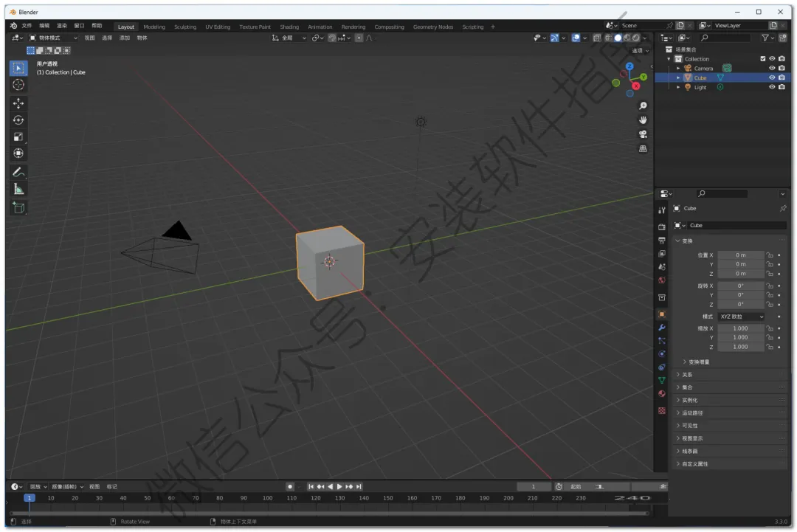Image resolution: width=797 pixels, height=532 pixels.
Task: Open the 添加 menu in viewport header
Action: tap(125, 38)
